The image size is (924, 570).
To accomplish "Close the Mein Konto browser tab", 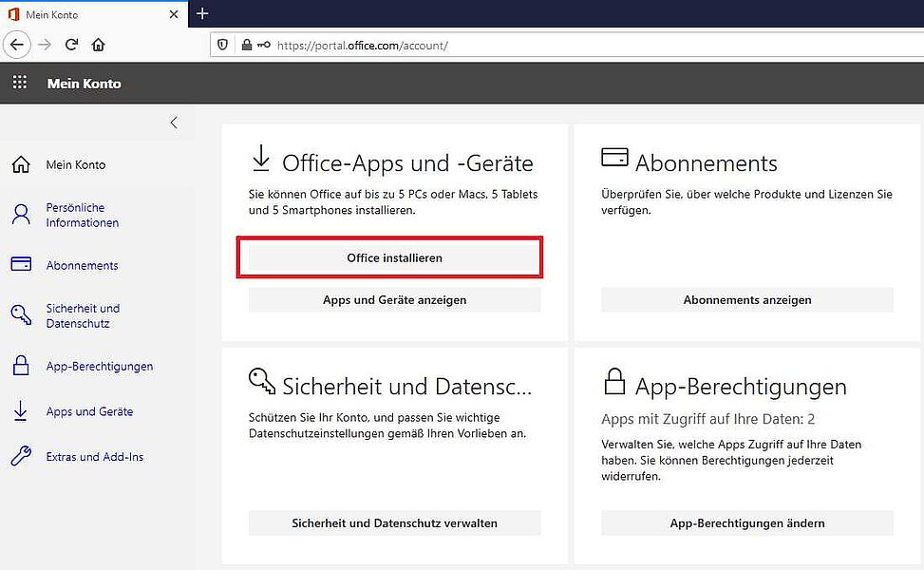I will 174,14.
